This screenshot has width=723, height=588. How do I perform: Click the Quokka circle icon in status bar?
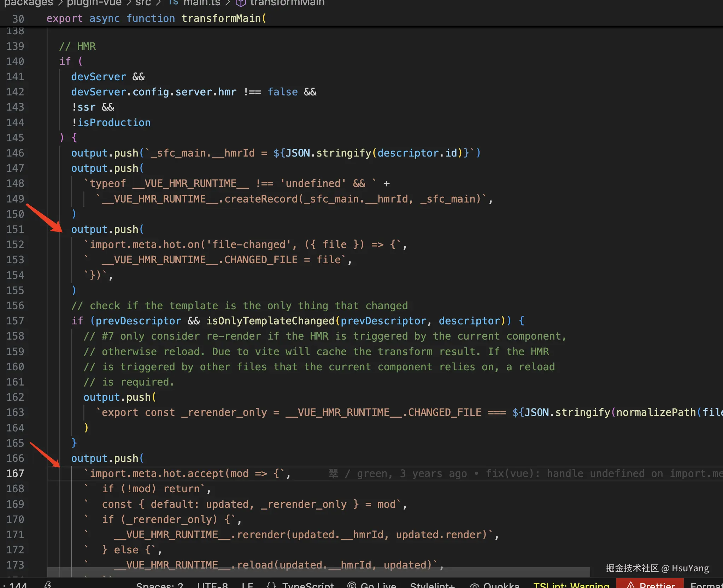click(474, 586)
